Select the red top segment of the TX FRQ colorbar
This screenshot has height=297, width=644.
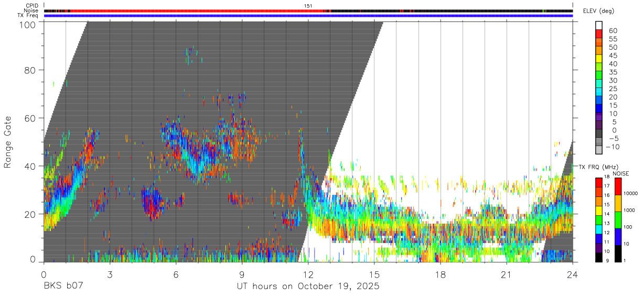[598, 182]
